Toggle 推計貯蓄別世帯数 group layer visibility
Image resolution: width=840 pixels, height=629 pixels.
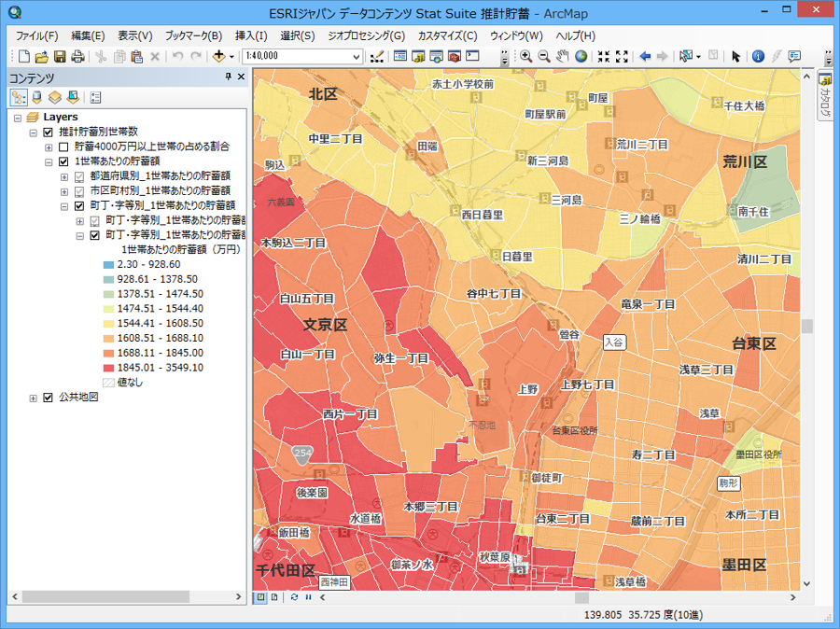(x=49, y=133)
